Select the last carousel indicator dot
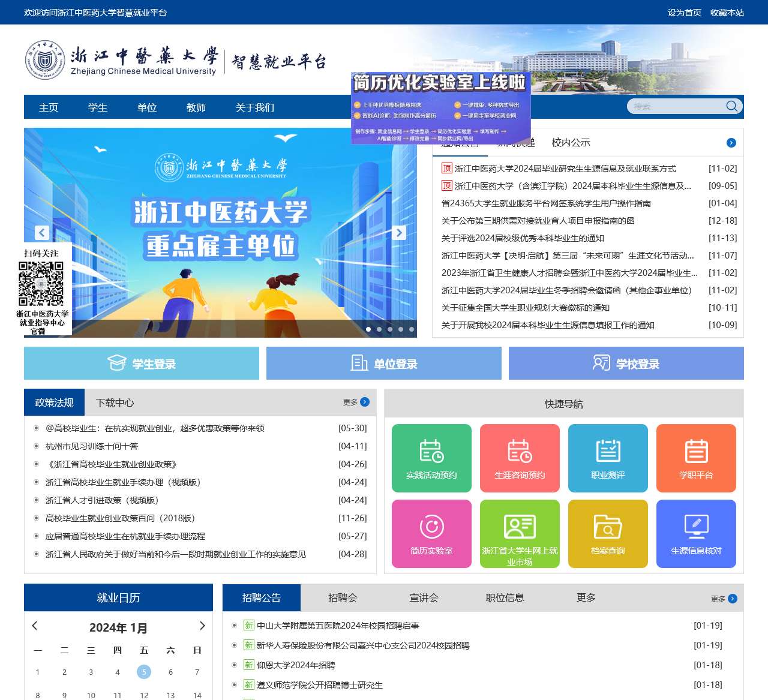768x700 pixels. pyautogui.click(x=412, y=329)
